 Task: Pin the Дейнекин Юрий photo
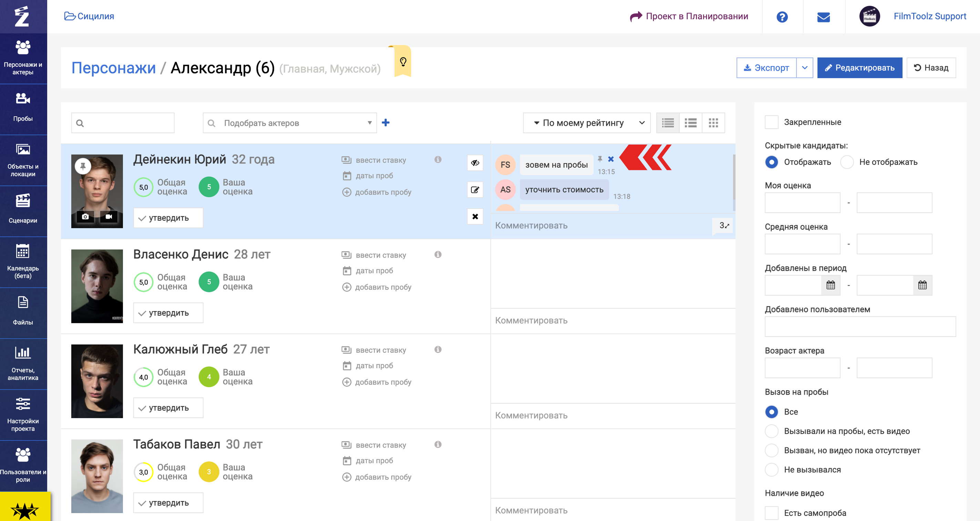pos(83,166)
